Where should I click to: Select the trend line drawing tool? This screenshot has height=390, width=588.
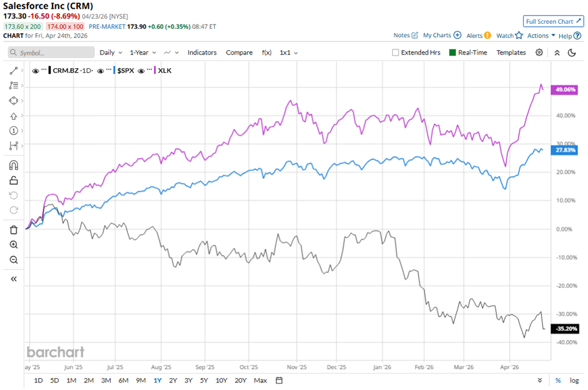click(14, 71)
